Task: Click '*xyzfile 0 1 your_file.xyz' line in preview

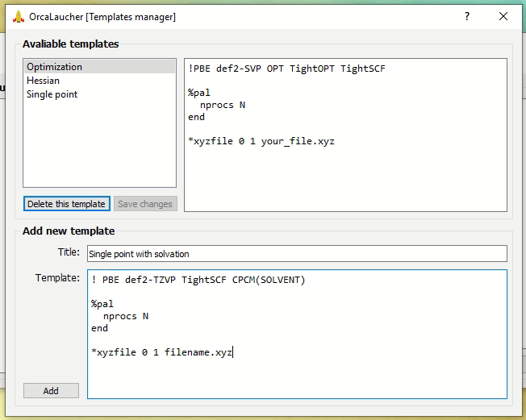Action: [261, 141]
